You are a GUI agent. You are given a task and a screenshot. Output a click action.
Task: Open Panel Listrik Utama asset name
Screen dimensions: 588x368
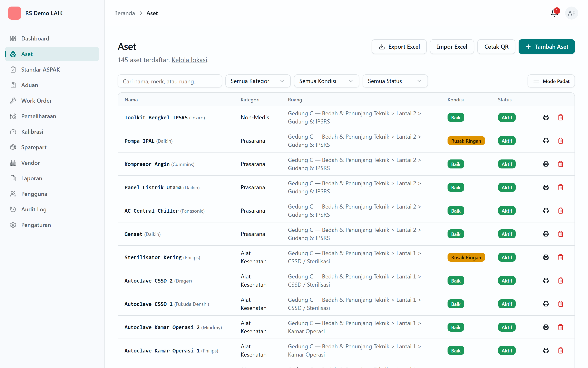click(x=153, y=188)
